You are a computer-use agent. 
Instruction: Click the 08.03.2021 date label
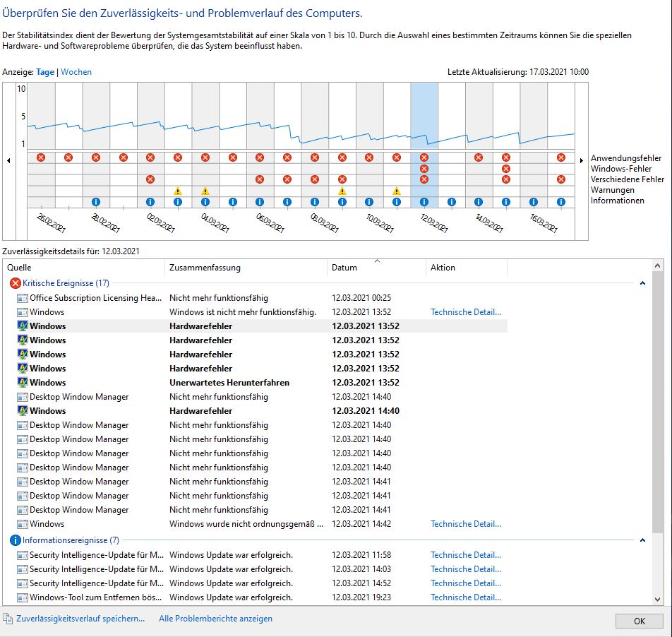click(x=325, y=223)
